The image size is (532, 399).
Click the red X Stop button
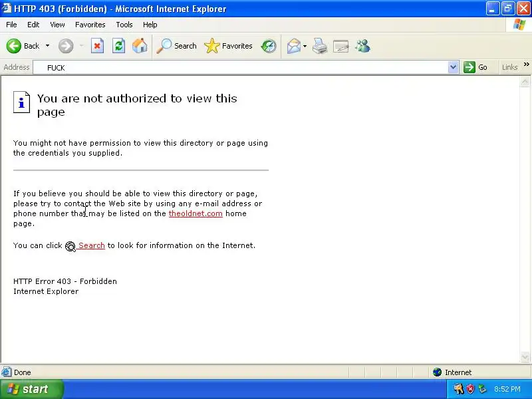pyautogui.click(x=97, y=46)
